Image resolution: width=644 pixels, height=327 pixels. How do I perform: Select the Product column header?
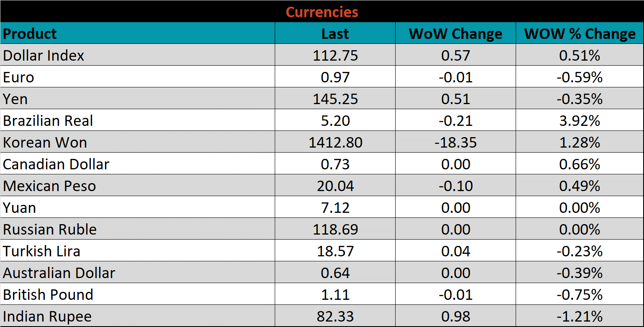pos(30,33)
